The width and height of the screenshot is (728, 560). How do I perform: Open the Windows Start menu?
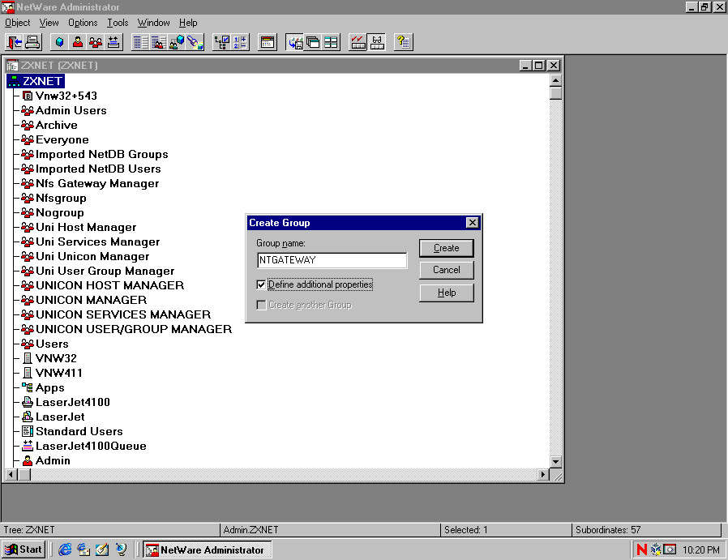click(24, 549)
